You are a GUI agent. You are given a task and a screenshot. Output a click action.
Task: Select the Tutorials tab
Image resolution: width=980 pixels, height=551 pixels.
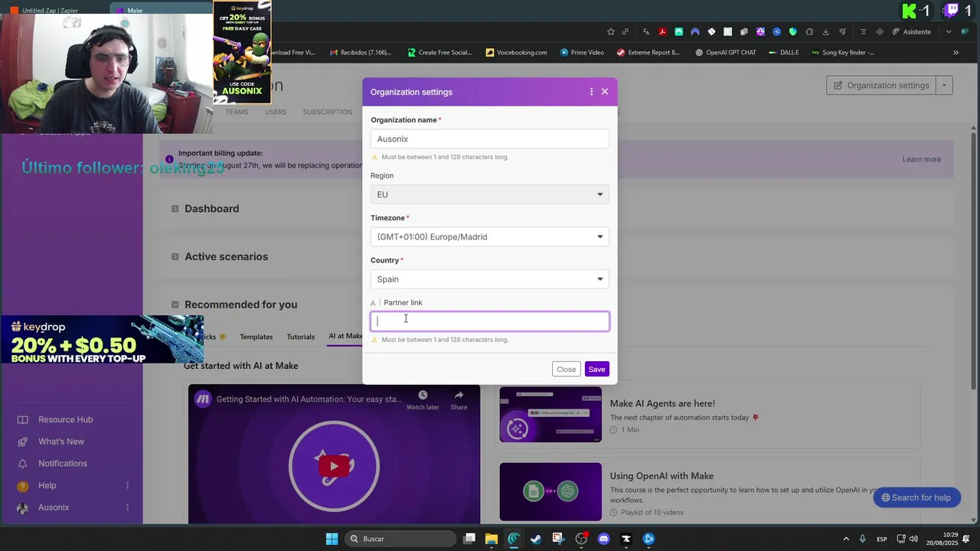tap(300, 337)
